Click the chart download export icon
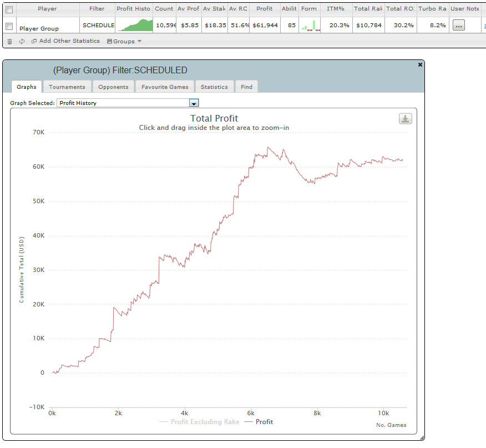 (x=406, y=119)
